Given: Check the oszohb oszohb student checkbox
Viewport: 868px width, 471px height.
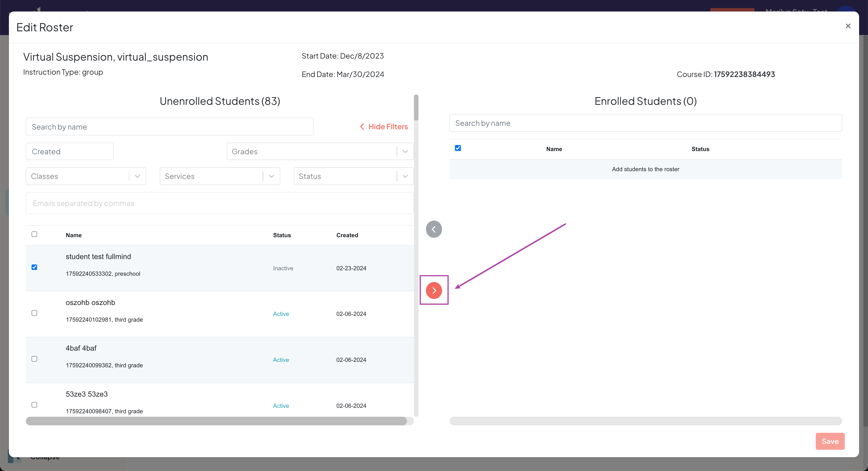Looking at the screenshot, I should (x=34, y=313).
